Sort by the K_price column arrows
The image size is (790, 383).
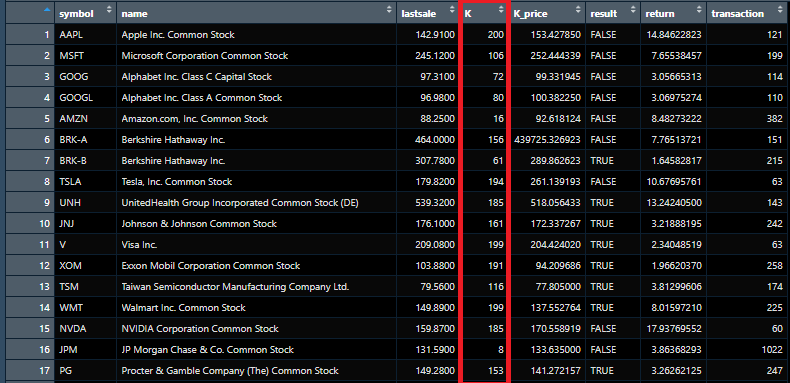pos(578,9)
